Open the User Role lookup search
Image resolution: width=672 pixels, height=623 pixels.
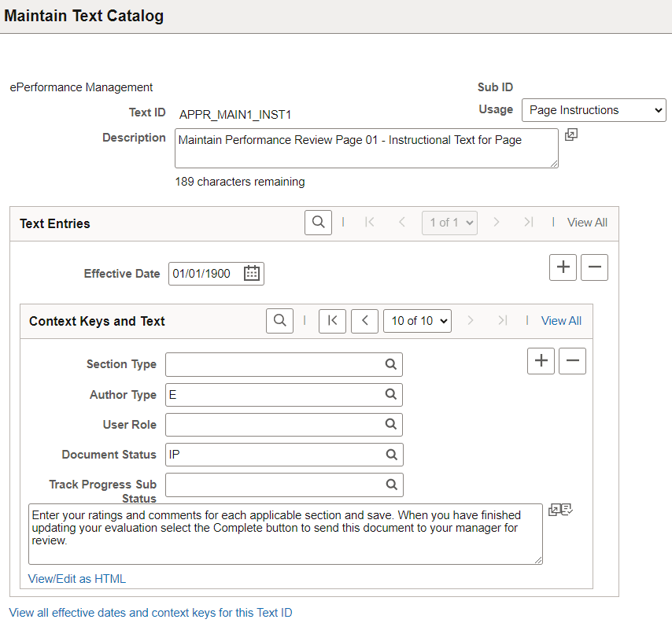pos(391,424)
